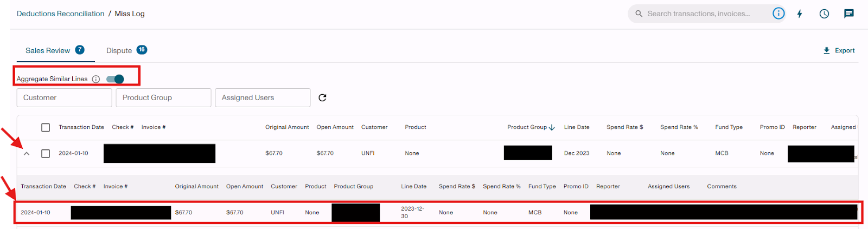Open the Assigned Users filter dropdown

pos(262,97)
